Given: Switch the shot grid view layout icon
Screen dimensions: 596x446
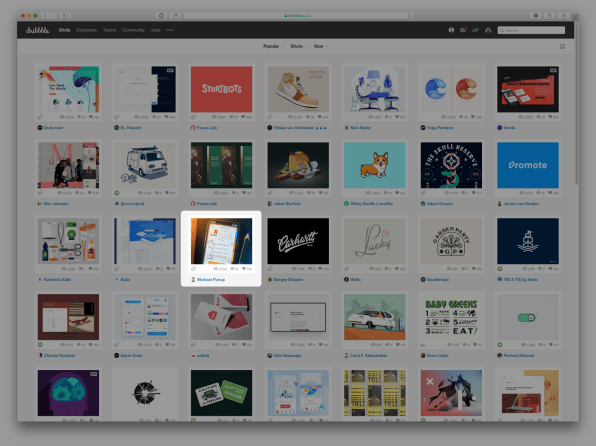Looking at the screenshot, I should (x=562, y=46).
